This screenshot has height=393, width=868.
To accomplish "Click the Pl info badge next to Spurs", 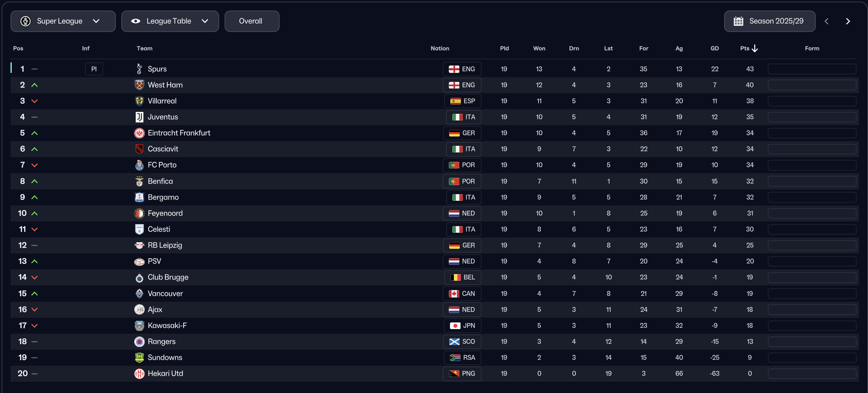I will pos(94,69).
